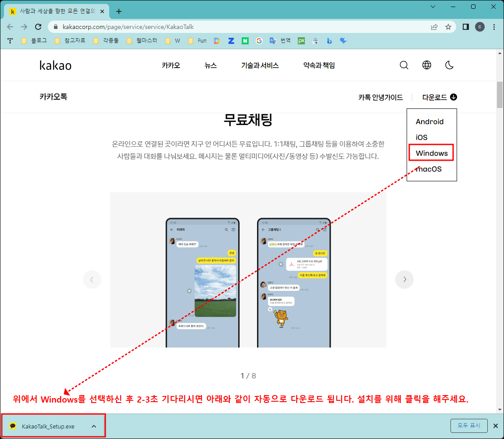Select iOS from the download options

point(421,137)
